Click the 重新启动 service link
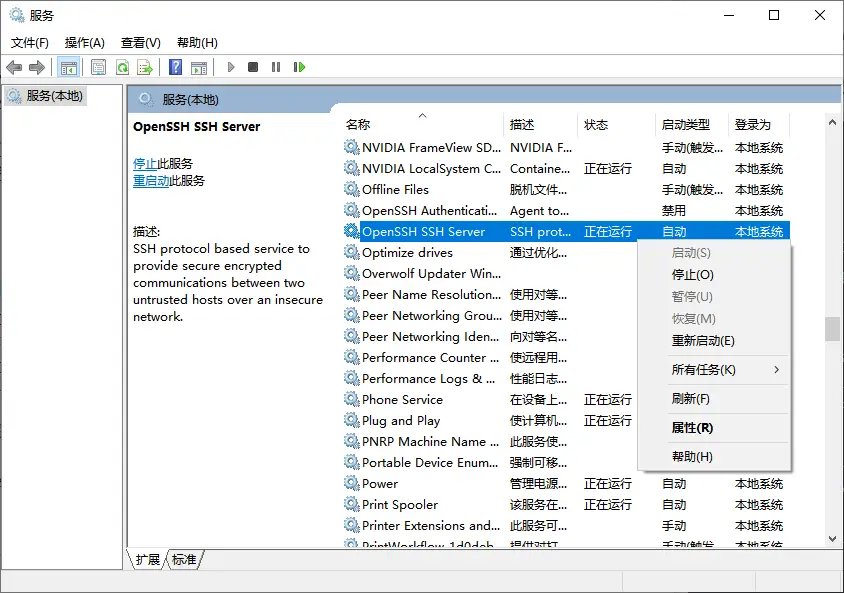844x593 pixels. coord(151,181)
